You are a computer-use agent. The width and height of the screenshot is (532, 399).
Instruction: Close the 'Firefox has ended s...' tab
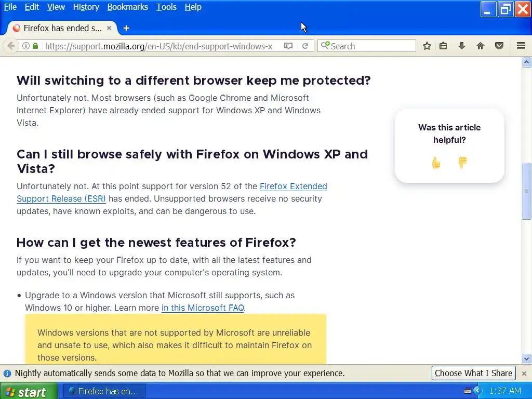point(109,28)
